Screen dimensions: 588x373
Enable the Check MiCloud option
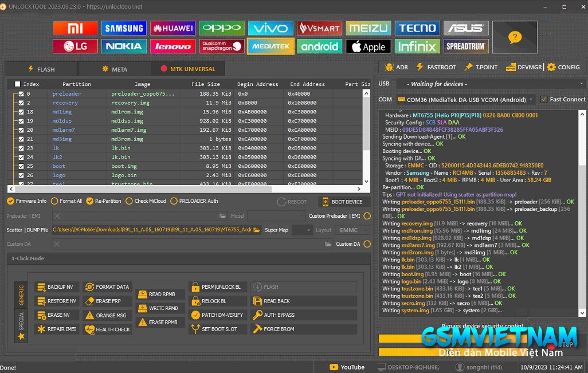pos(146,201)
